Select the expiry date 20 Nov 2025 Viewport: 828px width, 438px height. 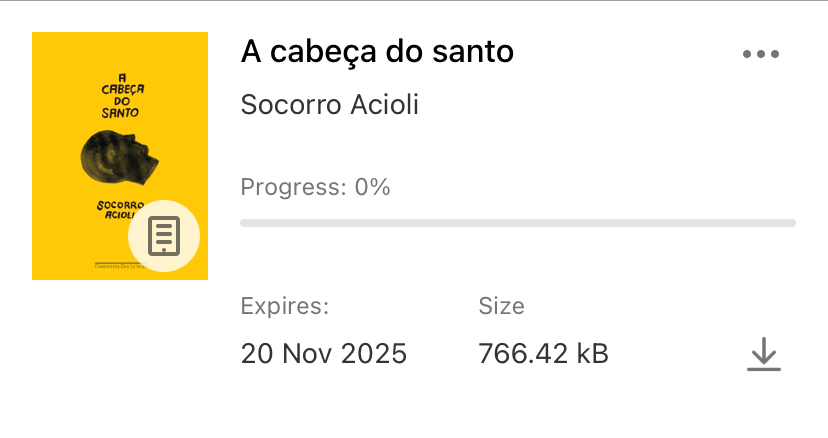coord(323,353)
